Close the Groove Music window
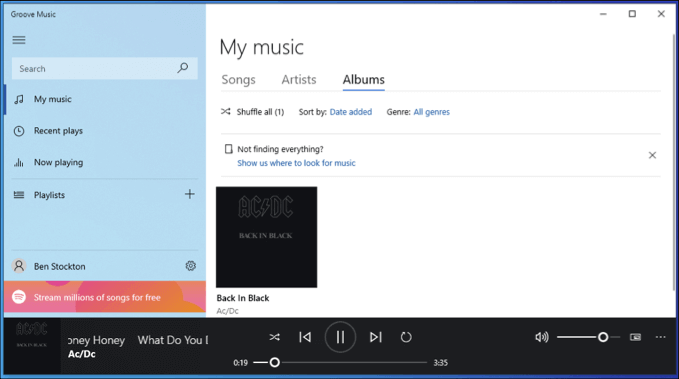Image resolution: width=679 pixels, height=379 pixels. pos(661,14)
